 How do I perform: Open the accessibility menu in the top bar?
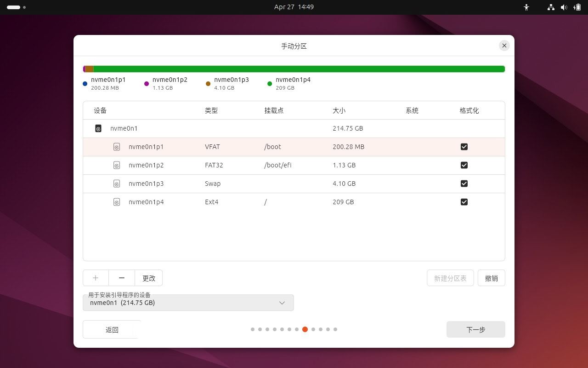[x=526, y=7]
